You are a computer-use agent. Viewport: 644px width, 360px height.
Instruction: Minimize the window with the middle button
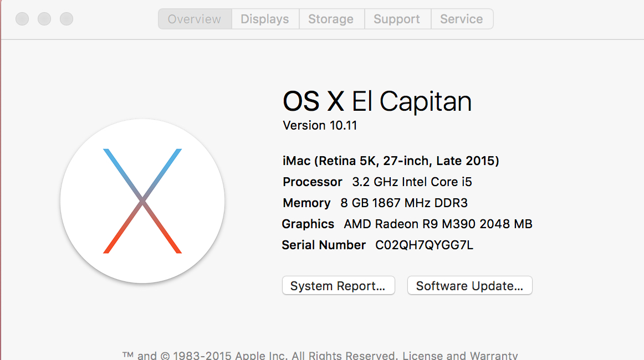pos(44,19)
